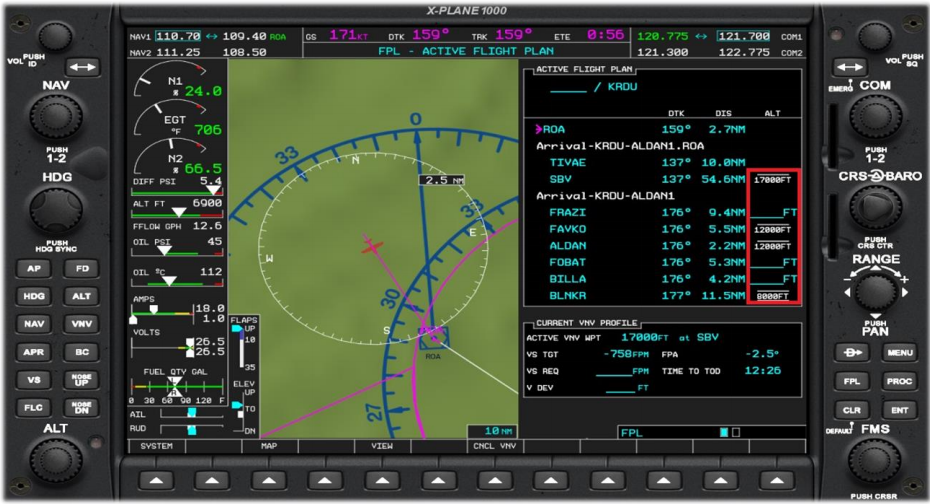This screenshot has height=504, width=930.
Task: Open the MENU key
Action: tap(900, 352)
